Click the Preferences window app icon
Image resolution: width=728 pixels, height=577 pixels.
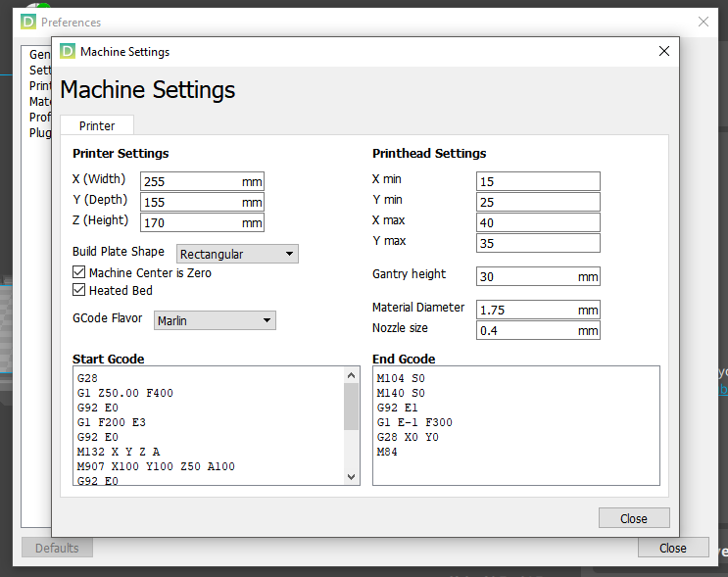click(27, 22)
